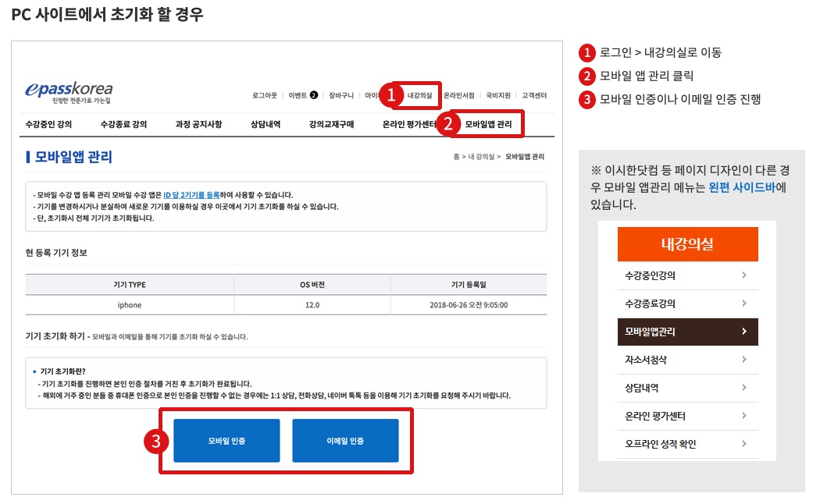Open 모바일앱관리 in the sidebar

tap(688, 332)
